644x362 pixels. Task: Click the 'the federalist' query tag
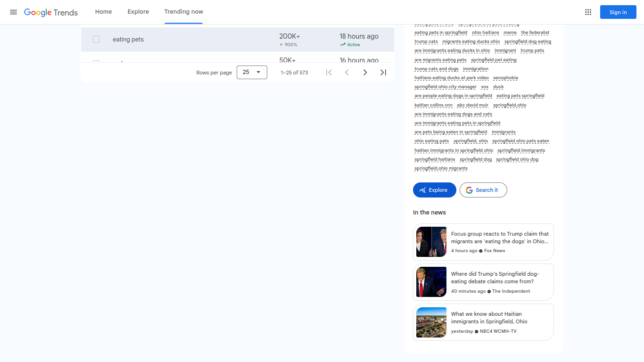pyautogui.click(x=535, y=33)
